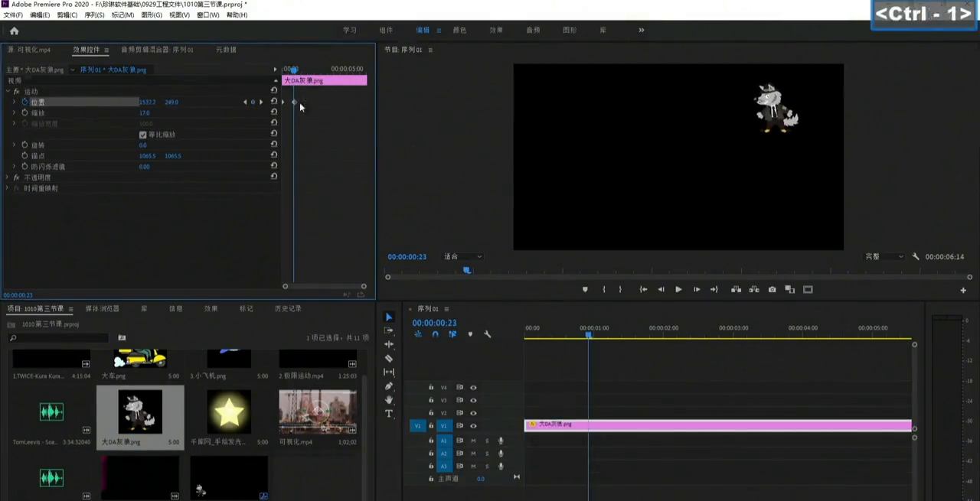Switch to Audio Clip Mixer tab
The image size is (980, 501).
point(157,50)
